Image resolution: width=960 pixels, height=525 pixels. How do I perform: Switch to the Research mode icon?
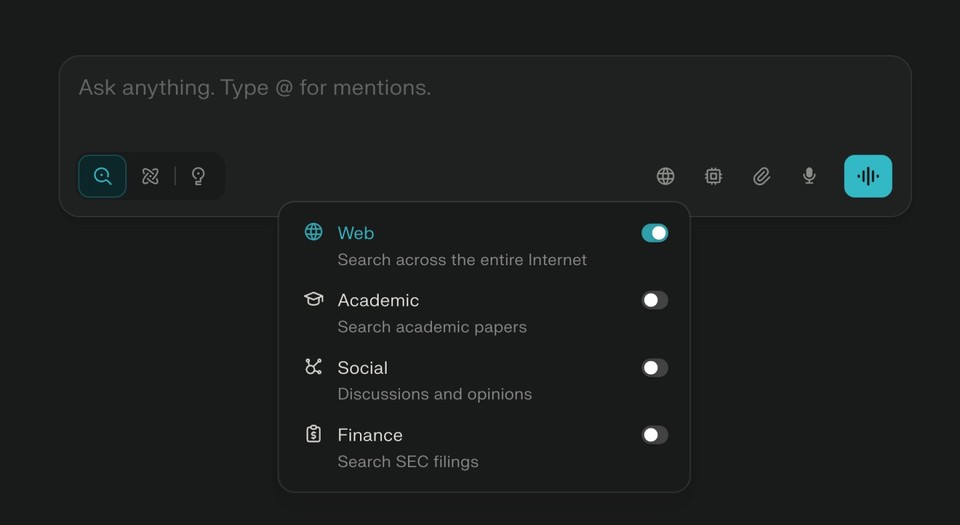[x=151, y=176]
